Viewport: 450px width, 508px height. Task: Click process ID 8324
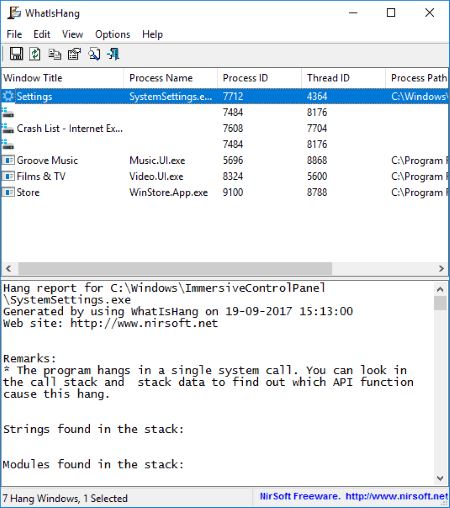[233, 176]
